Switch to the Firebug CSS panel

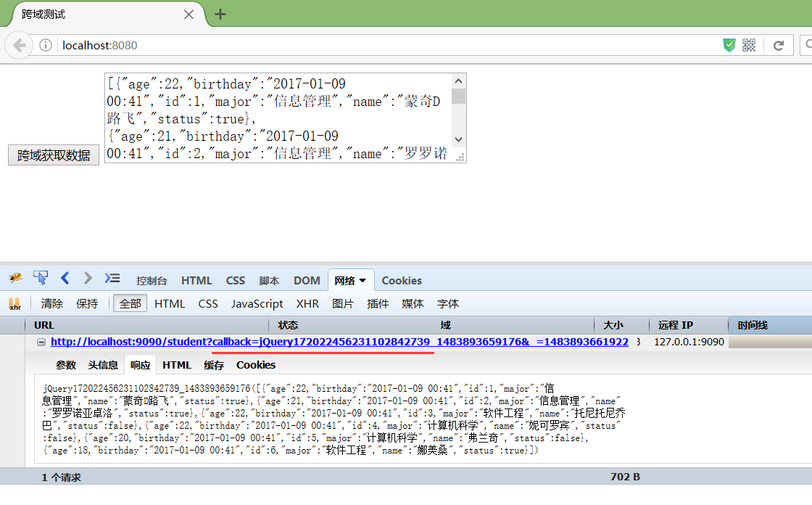235,281
